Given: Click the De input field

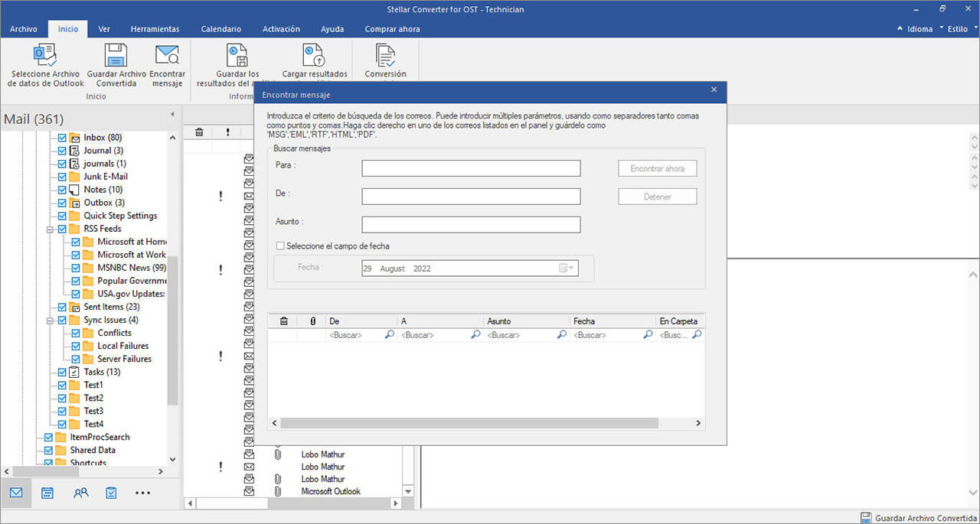Looking at the screenshot, I should (471, 197).
